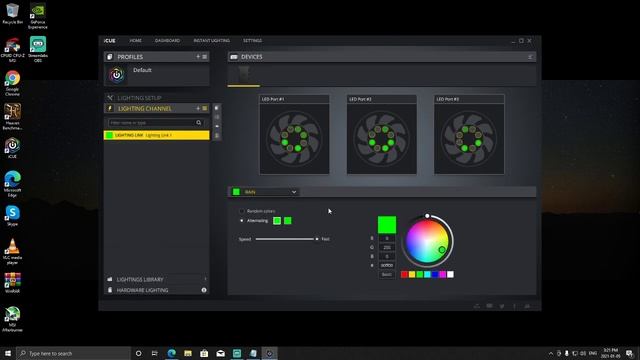Open MSI Afterburner desktop shortcut
This screenshot has width=640, height=360.
[12, 319]
